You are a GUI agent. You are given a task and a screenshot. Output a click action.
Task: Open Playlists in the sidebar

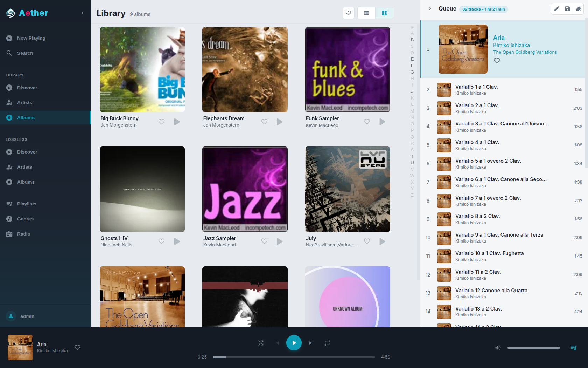coord(45,204)
